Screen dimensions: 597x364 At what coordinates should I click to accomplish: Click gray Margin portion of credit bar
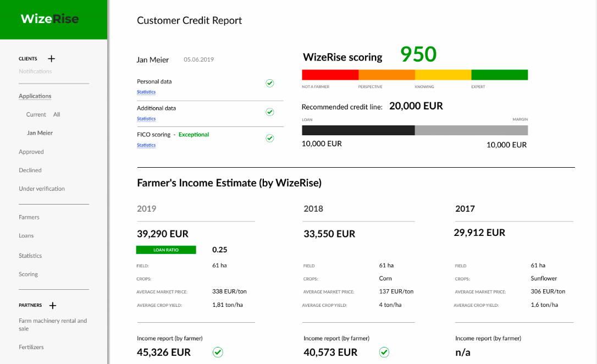click(471, 130)
